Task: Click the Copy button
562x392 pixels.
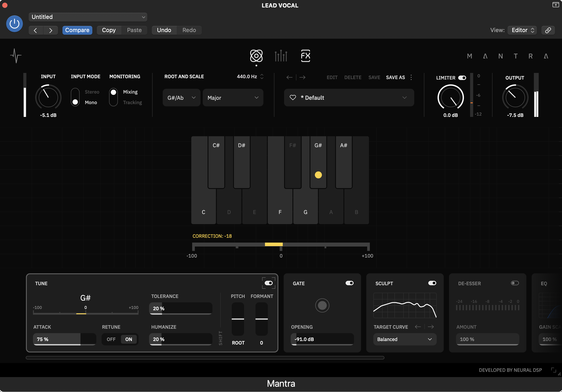Action: [x=109, y=30]
